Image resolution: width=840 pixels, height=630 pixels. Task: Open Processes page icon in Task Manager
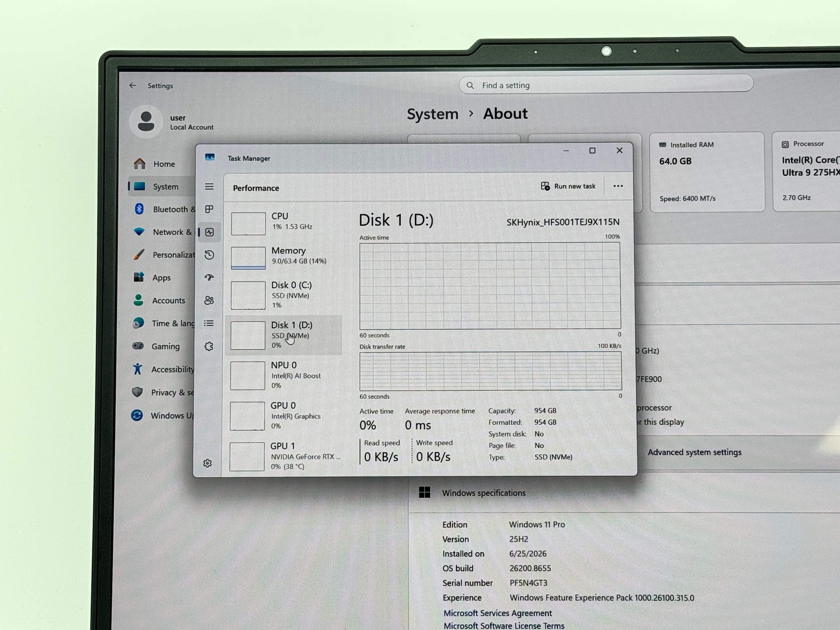coord(209,209)
